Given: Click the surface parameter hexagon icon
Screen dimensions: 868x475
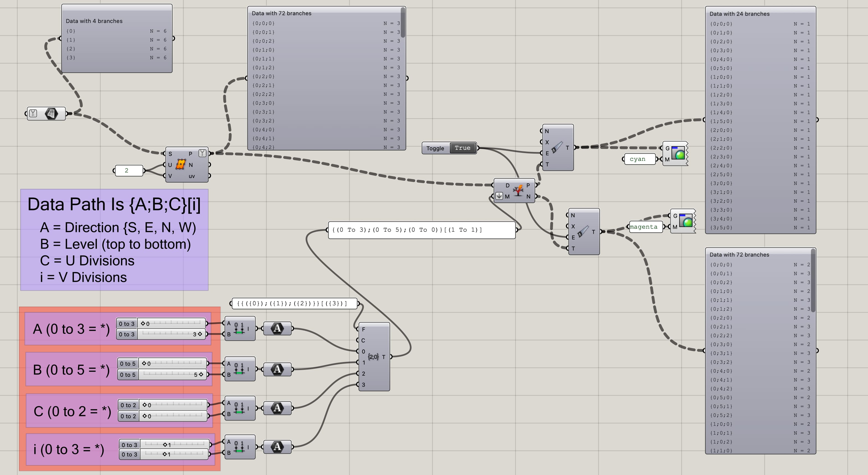Looking at the screenshot, I should 51,113.
